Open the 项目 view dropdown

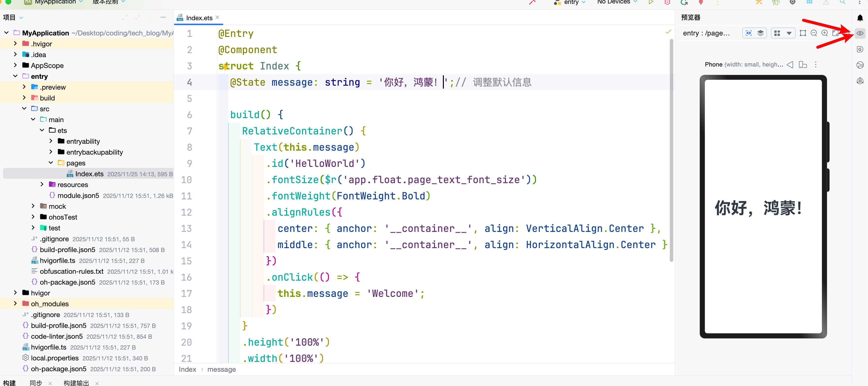tap(21, 18)
